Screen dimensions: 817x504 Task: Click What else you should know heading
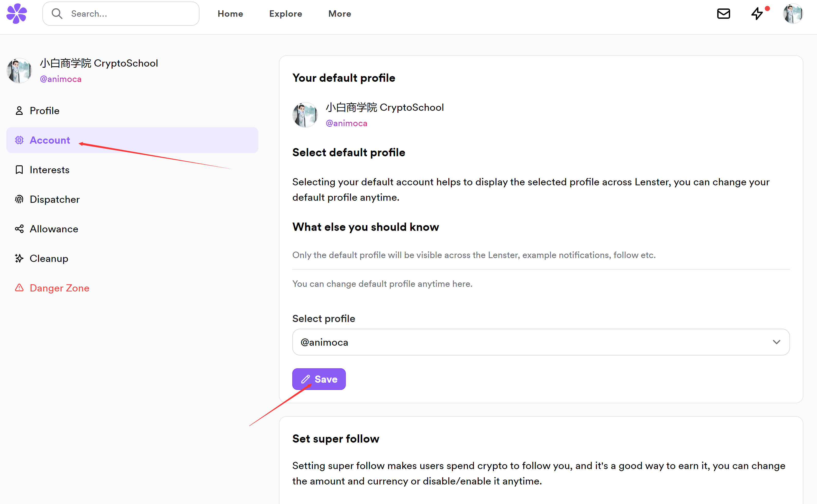coord(366,227)
